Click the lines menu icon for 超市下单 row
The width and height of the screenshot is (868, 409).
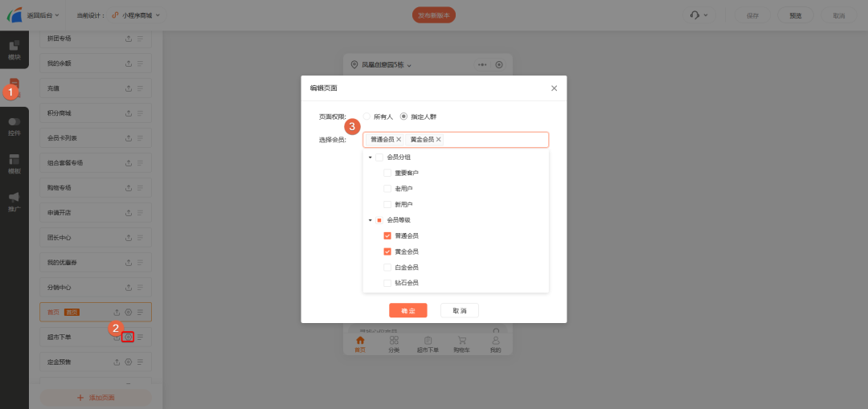tap(140, 337)
